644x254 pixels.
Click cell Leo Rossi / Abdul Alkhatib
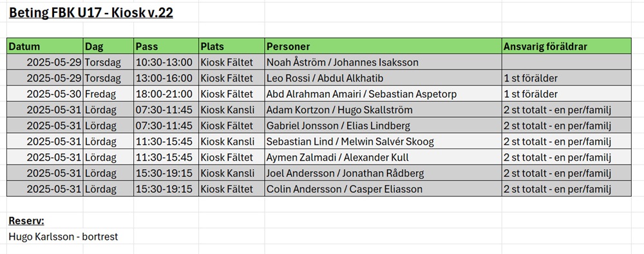point(383,78)
